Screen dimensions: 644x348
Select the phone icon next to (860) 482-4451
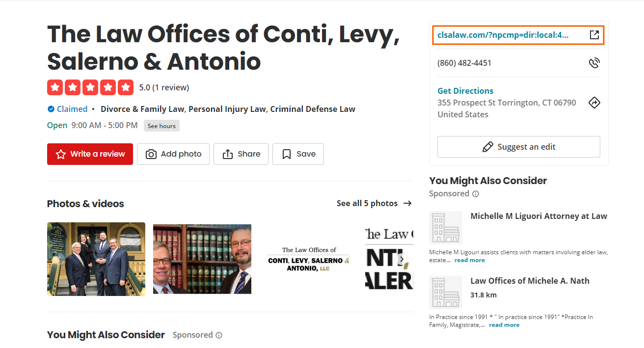[x=594, y=62]
